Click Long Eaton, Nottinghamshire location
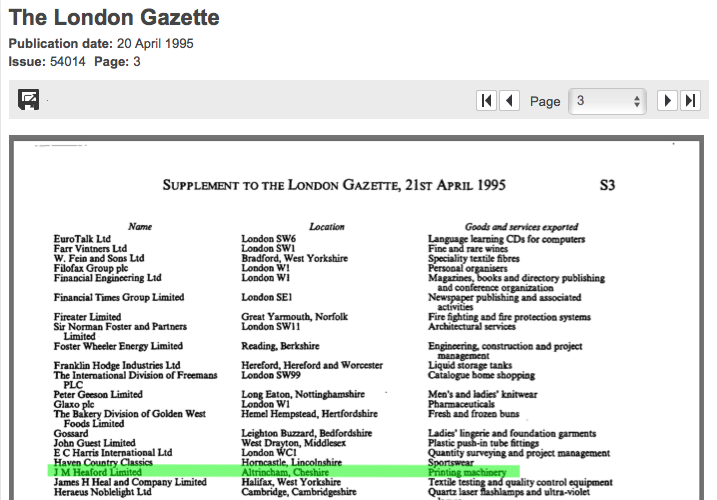The height and width of the screenshot is (500, 717). coord(303,394)
